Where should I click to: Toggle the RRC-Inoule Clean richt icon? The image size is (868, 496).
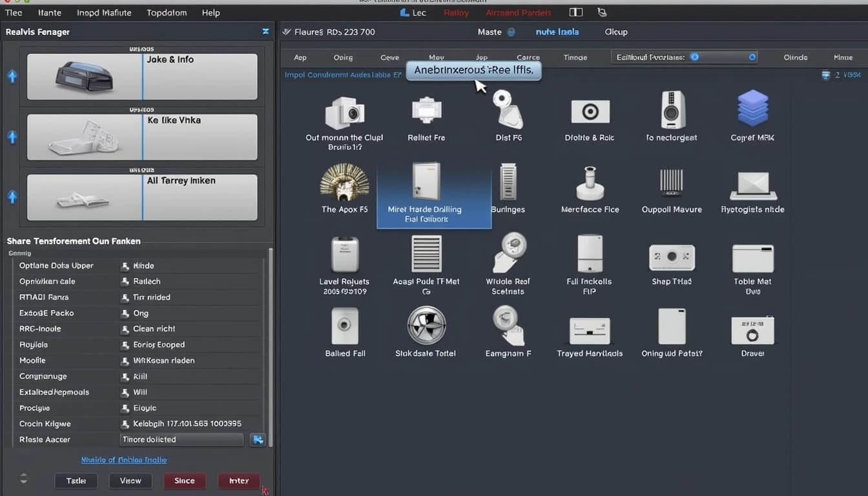(125, 329)
